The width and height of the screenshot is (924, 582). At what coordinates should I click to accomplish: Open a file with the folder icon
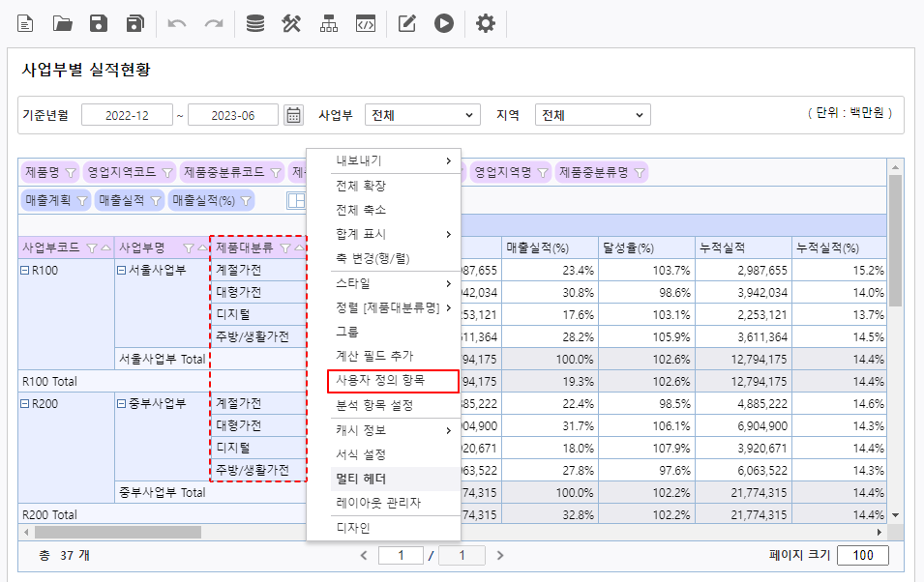click(62, 24)
